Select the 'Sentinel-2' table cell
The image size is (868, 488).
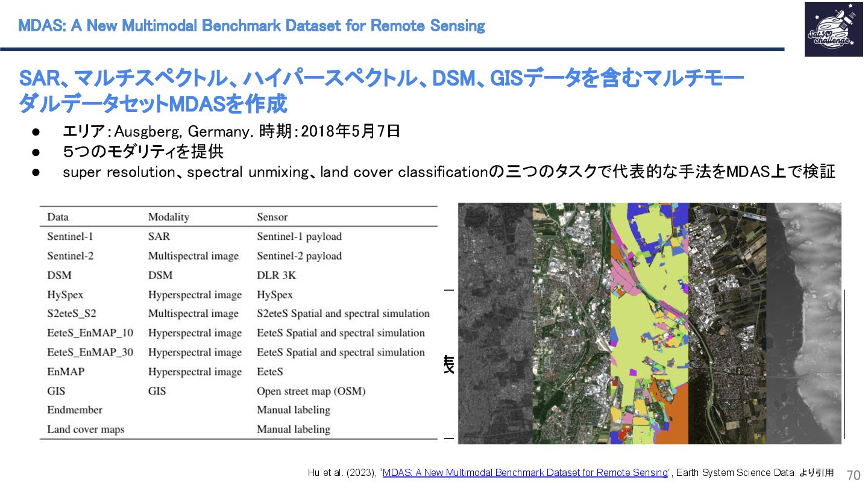(x=70, y=256)
